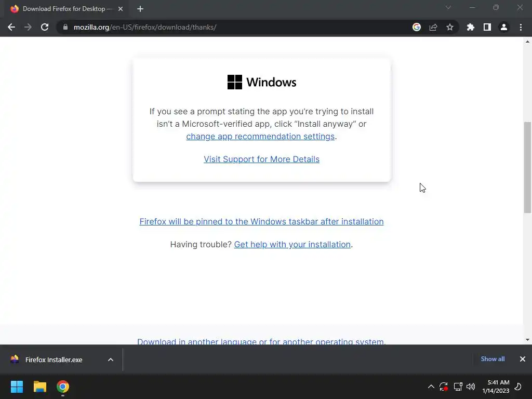Open Firefox will be pinned to taskbar link
Screen dimensions: 532x399
pos(262,221)
